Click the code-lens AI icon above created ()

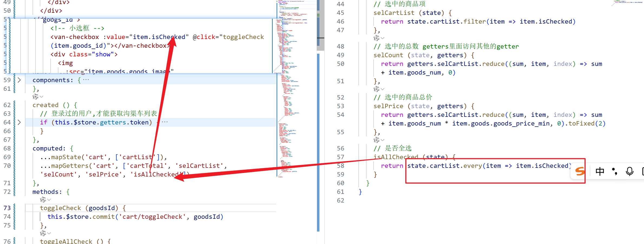point(35,97)
